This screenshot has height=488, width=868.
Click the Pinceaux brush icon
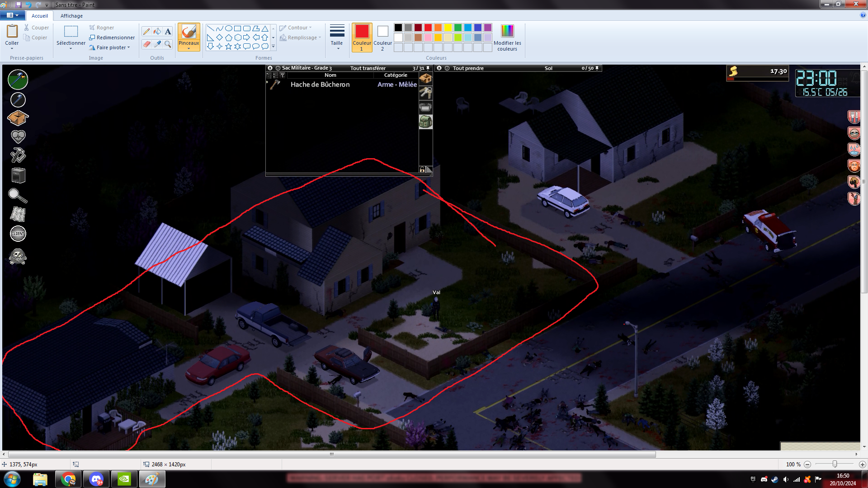189,31
